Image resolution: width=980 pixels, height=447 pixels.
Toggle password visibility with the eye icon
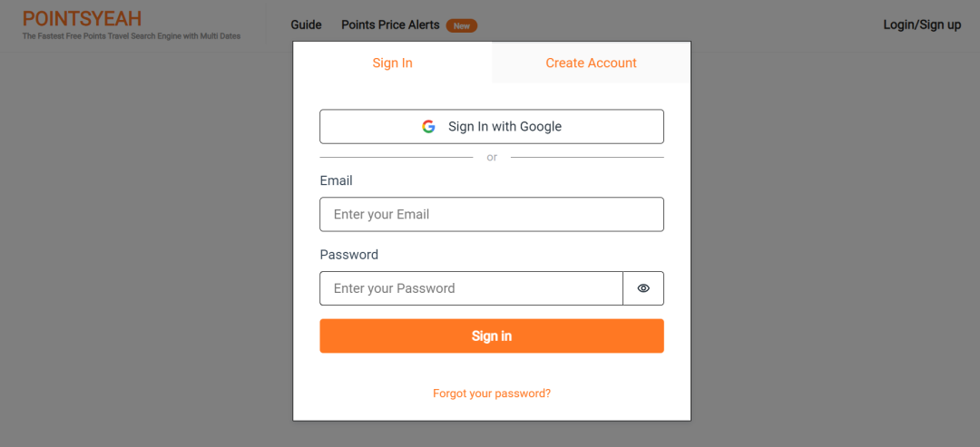tap(643, 288)
